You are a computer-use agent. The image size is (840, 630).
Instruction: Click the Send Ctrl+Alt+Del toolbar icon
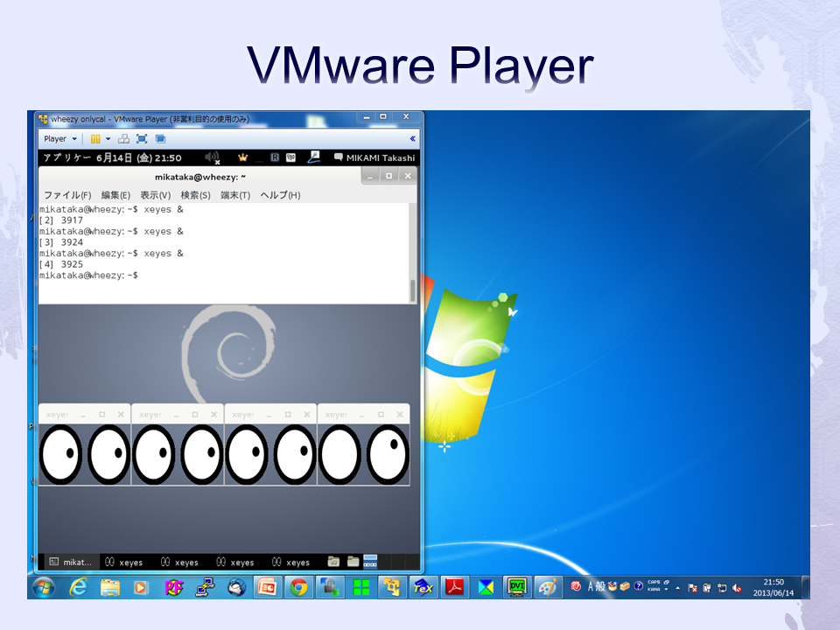pyautogui.click(x=123, y=139)
